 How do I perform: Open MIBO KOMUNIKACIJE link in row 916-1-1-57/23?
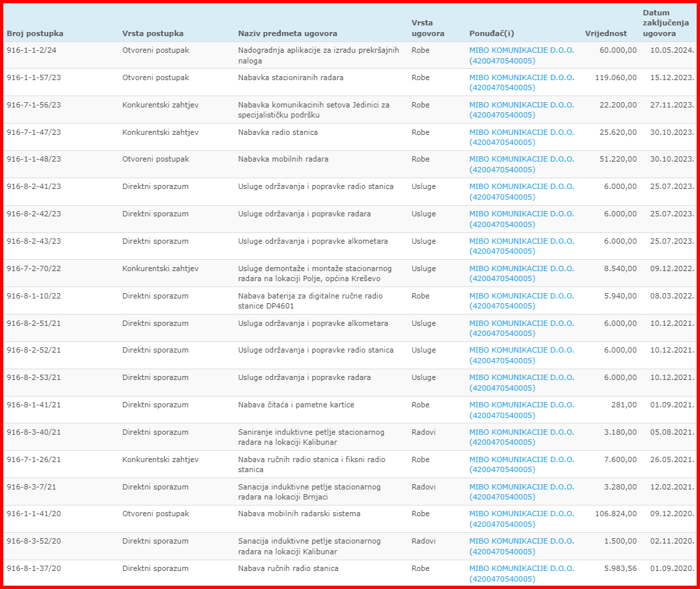tap(521, 83)
